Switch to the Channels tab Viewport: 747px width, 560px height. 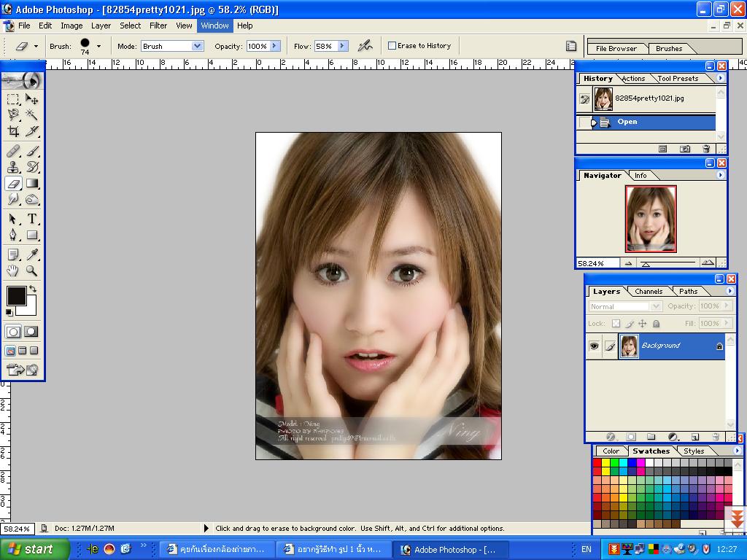(x=648, y=291)
